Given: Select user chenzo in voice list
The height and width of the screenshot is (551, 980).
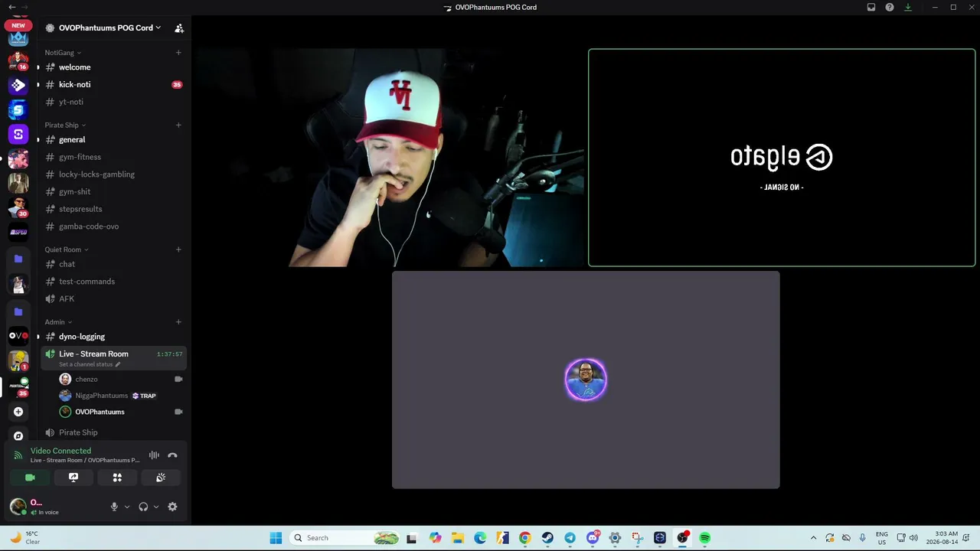Looking at the screenshot, I should click(x=122, y=380).
